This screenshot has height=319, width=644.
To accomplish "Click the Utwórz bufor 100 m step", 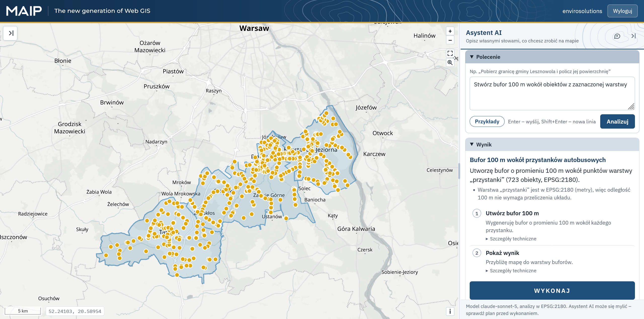I will point(512,213).
